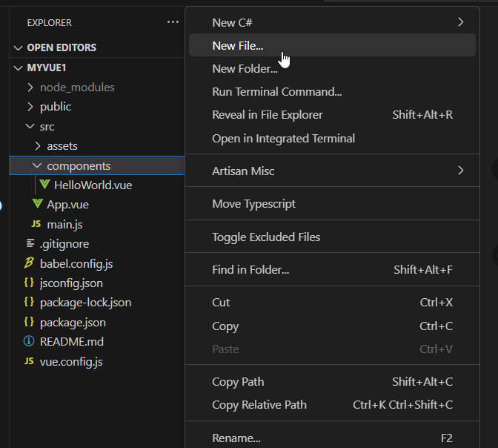Screen dimensions: 498x448
Task: Open package.json in the file tree
Action: point(73,323)
